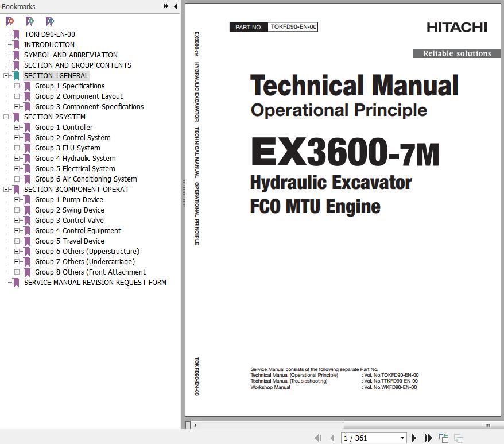Collapse the Bookmarks panel with the left triangle
This screenshot has width=504, height=444.
(x=176, y=6)
